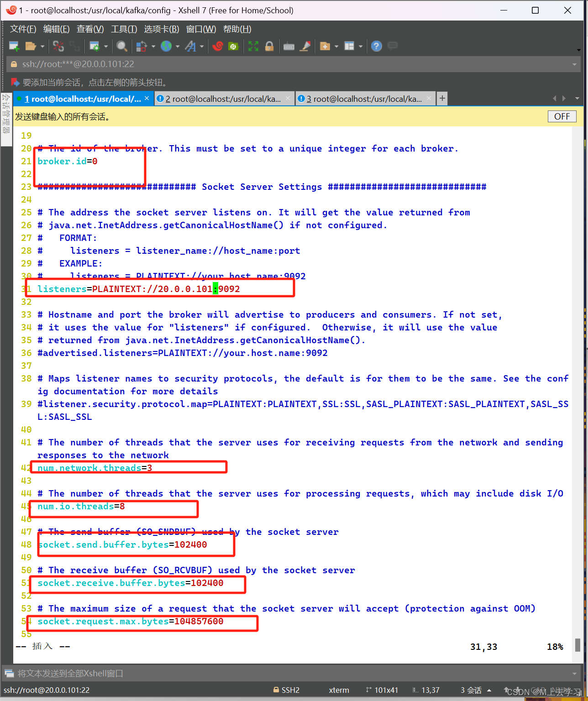The image size is (588, 701).
Task: Click the broker.id=0 line
Action: tap(68, 161)
